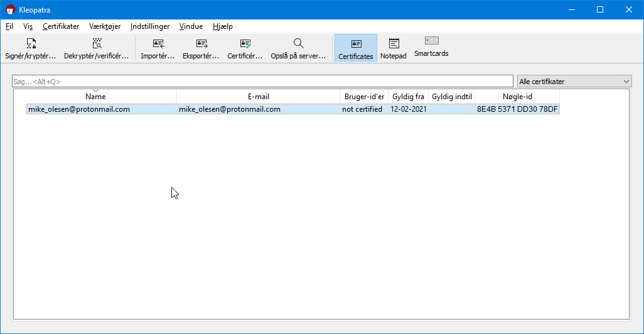Open the Dekryptér/verificér tool

pos(97,48)
